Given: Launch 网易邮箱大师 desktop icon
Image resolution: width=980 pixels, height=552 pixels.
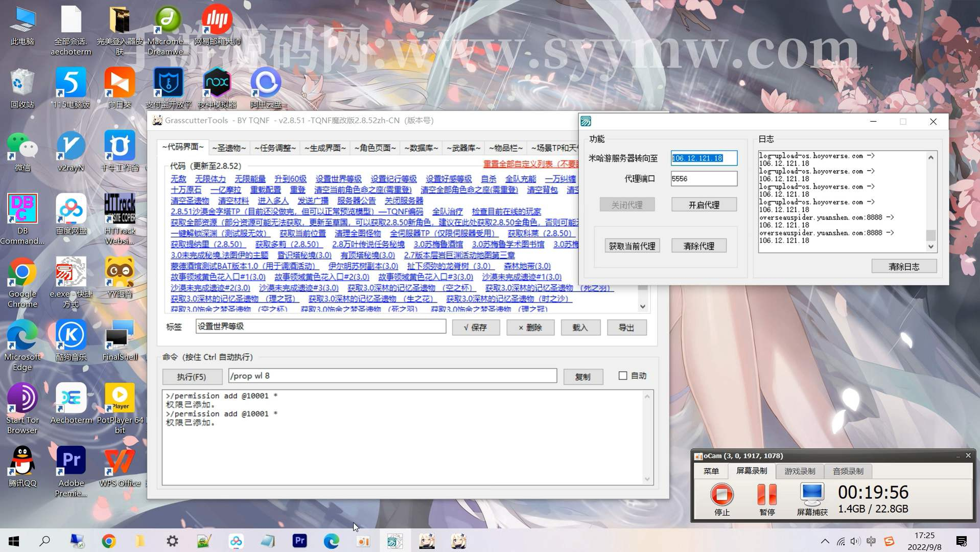Looking at the screenshot, I should pos(217,26).
